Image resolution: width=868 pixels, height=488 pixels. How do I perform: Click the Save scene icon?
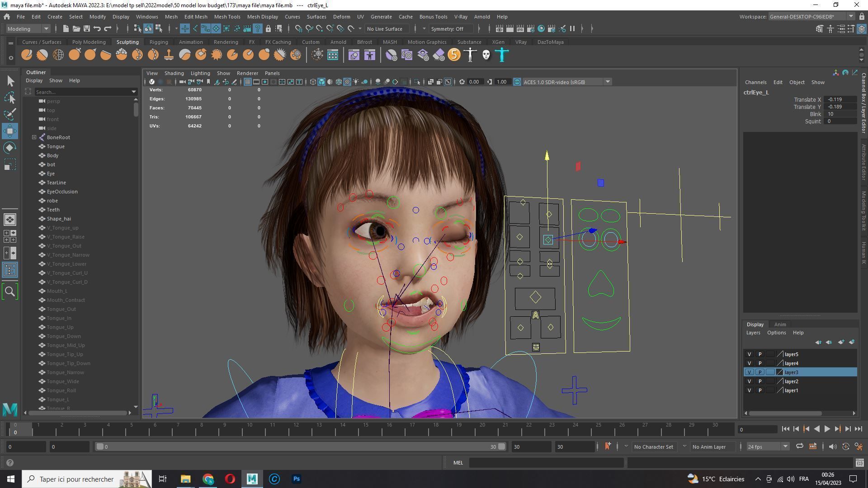[x=86, y=28]
